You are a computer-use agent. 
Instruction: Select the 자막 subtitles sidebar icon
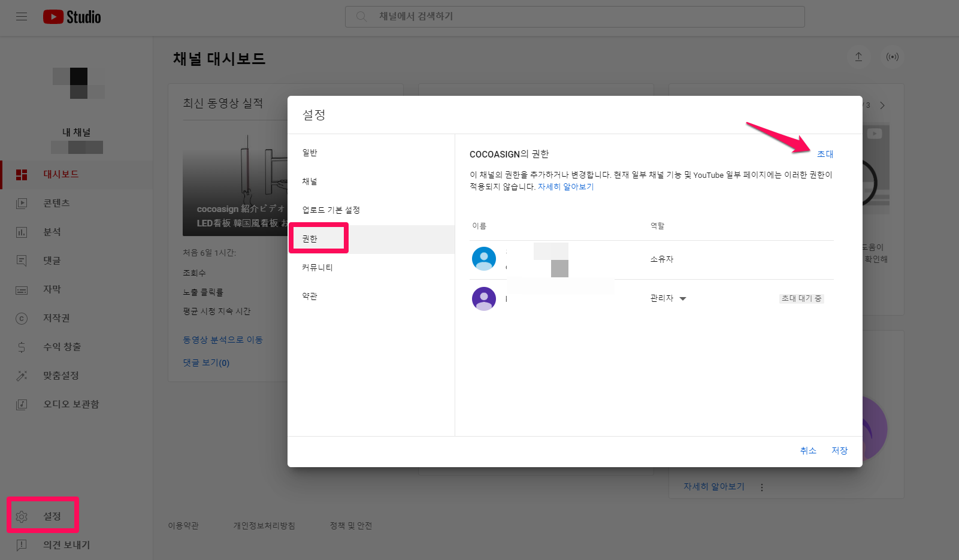coord(22,289)
